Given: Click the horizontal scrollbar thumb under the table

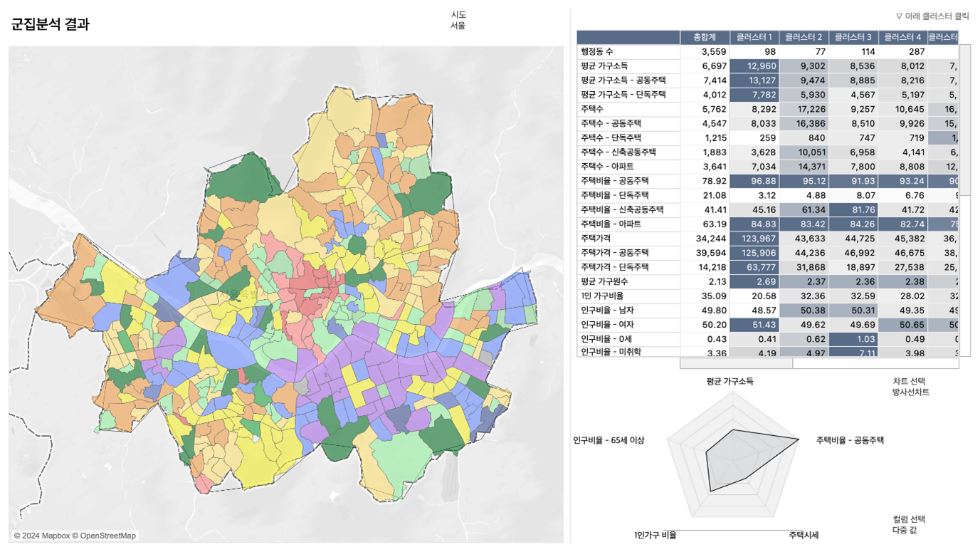Looking at the screenshot, I should pyautogui.click(x=736, y=363).
